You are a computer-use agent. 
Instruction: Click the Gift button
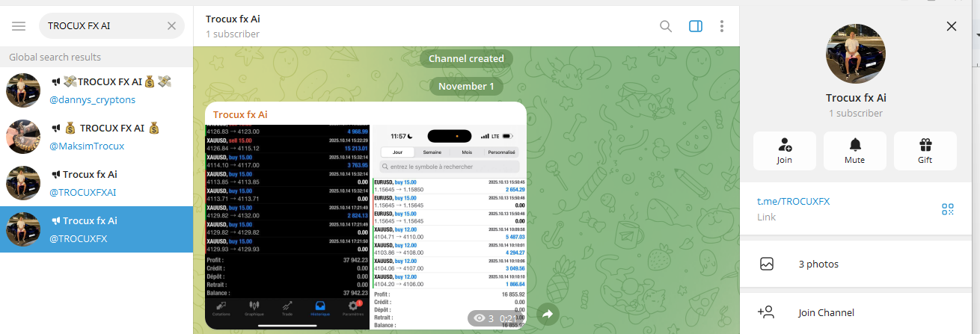(925, 150)
